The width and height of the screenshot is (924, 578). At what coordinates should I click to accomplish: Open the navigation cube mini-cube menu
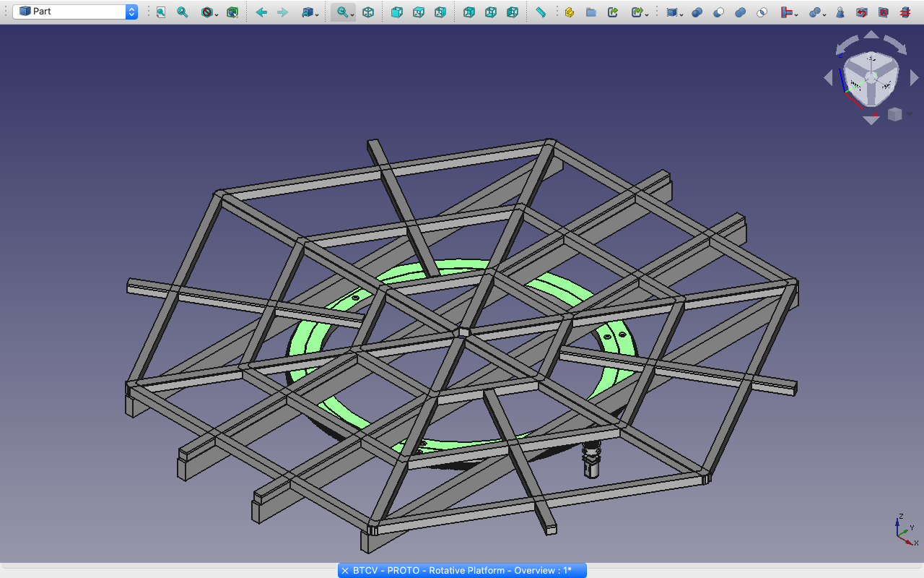[896, 114]
